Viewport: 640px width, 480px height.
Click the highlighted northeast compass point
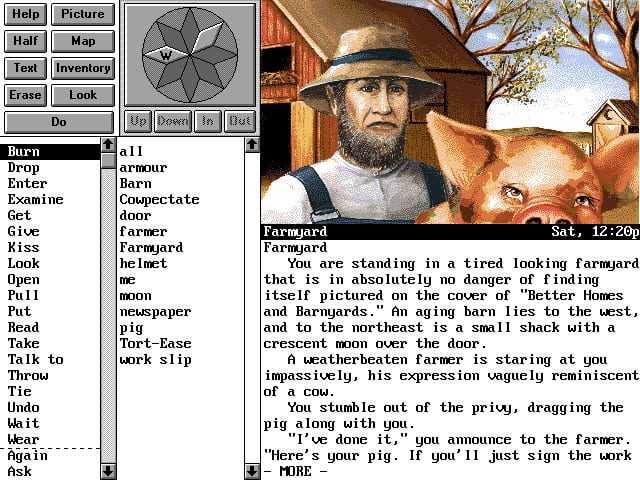pos(207,38)
